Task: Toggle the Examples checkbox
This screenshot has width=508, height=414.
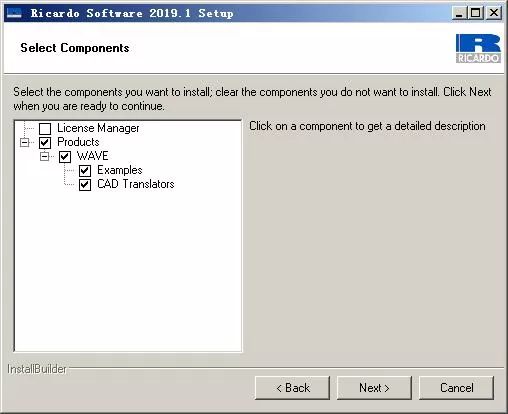Action: tap(85, 171)
